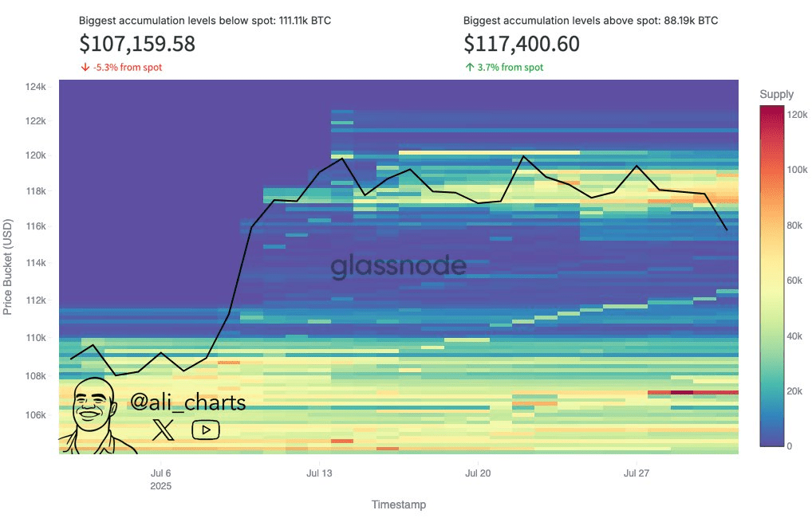Click the Jul 27 tick on the time axis

pos(637,473)
